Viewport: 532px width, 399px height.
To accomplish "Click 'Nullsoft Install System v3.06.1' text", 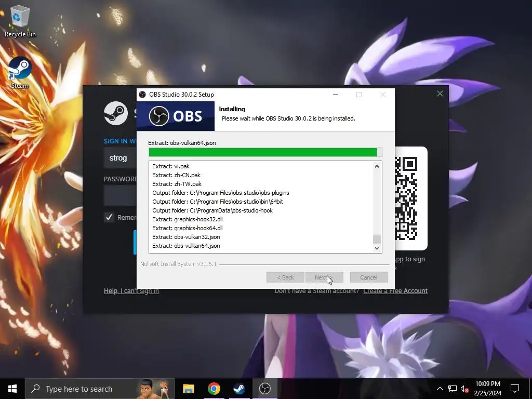I will coord(179,264).
